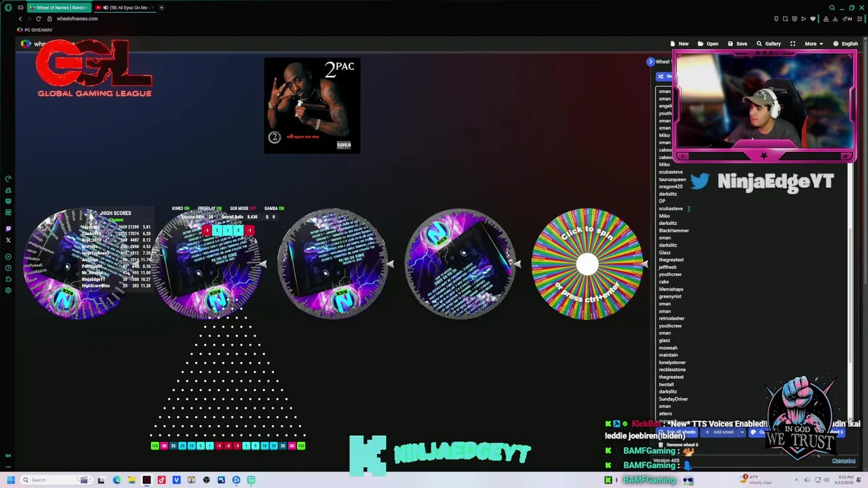Click the third purple lightning wheel

coord(334,264)
